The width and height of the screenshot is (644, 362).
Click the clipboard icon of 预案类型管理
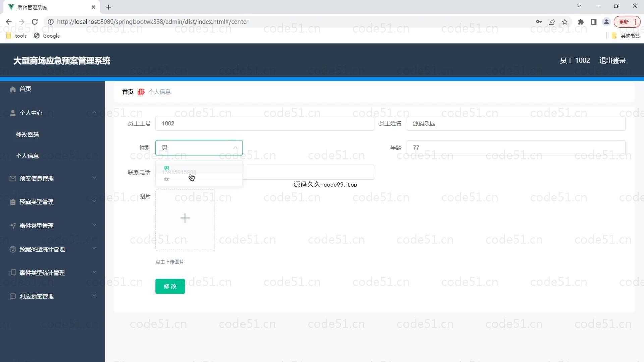point(13,202)
